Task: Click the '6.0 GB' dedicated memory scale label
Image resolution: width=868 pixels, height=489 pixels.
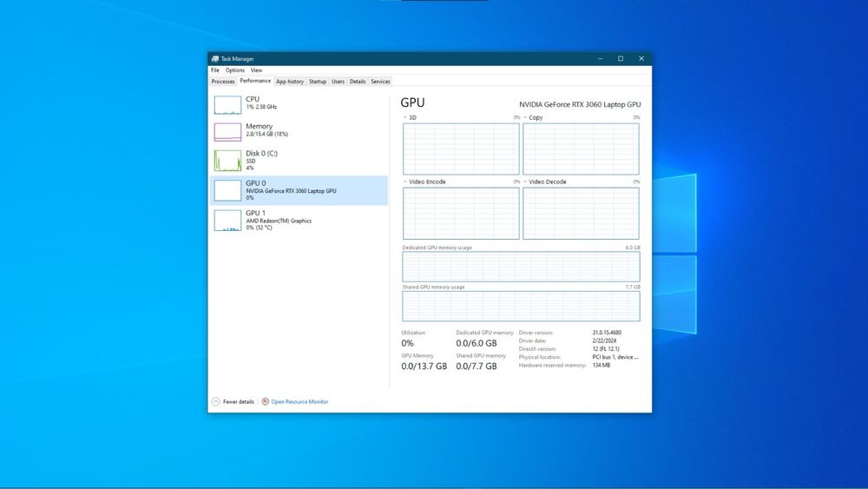Action: tap(633, 248)
